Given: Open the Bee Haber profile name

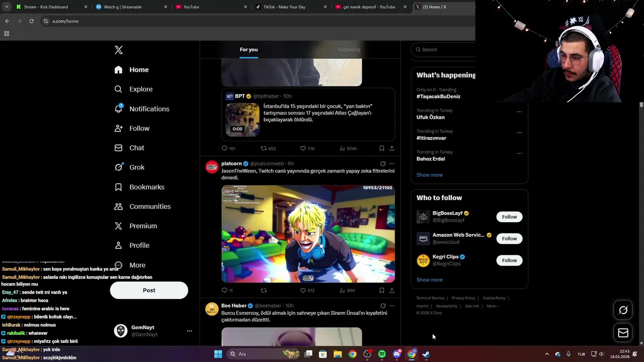Looking at the screenshot, I should pyautogui.click(x=234, y=306).
